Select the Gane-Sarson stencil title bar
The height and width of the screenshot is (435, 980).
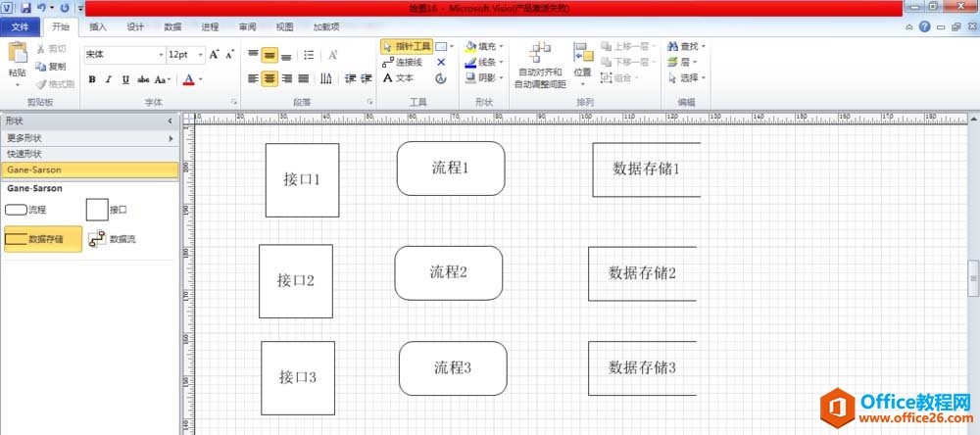[89, 169]
